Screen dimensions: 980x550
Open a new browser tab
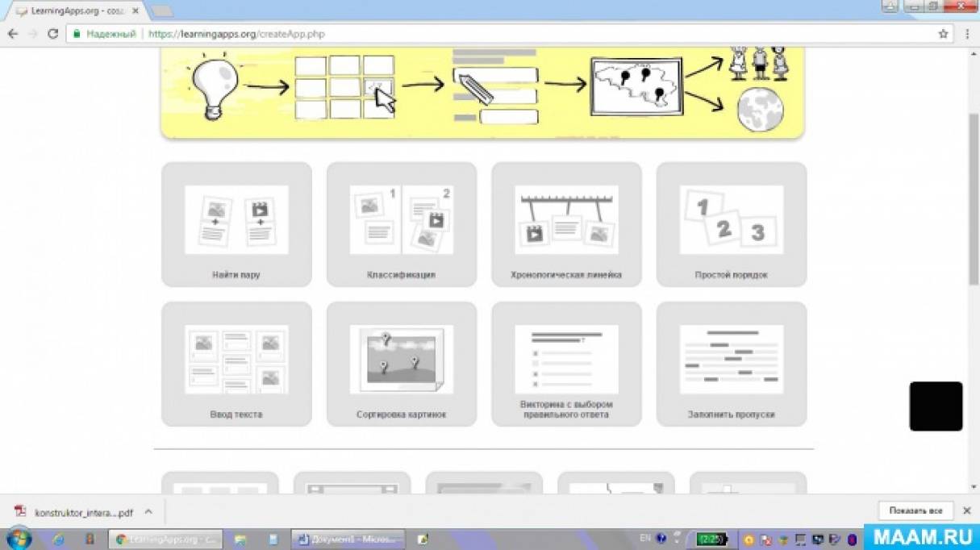162,10
